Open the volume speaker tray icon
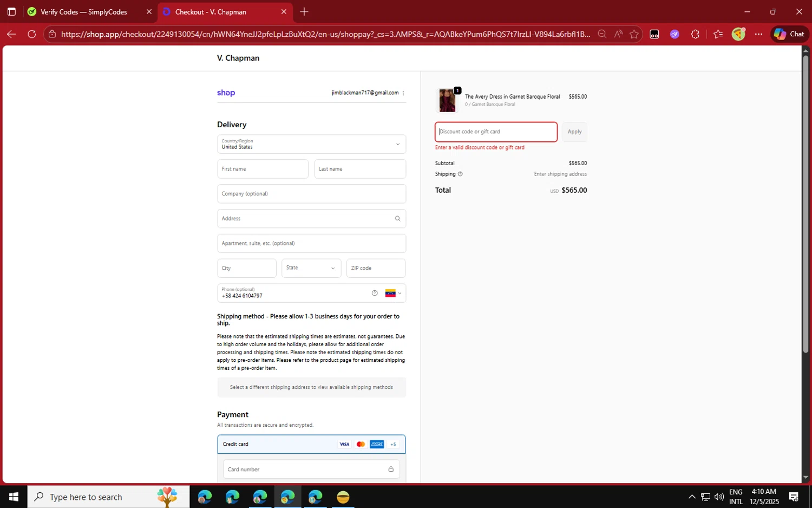The height and width of the screenshot is (508, 812). coord(719,497)
